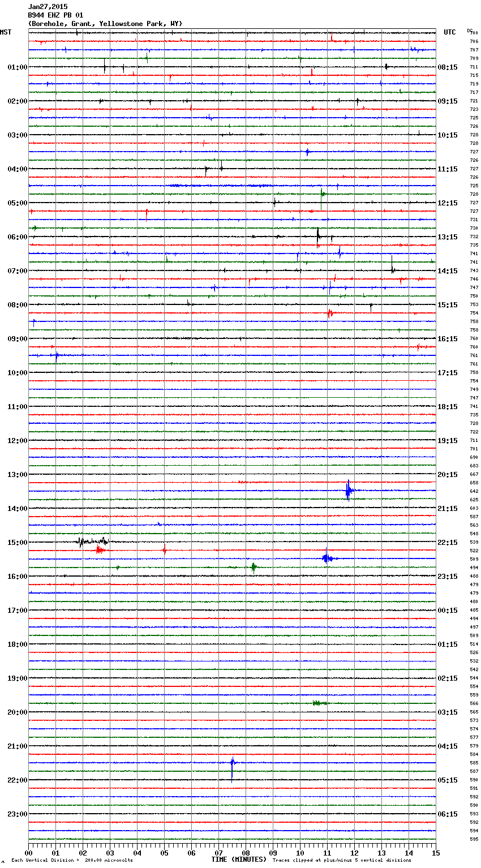Select the 09:00 MST row label
This screenshot has width=481, height=868.
[17, 339]
